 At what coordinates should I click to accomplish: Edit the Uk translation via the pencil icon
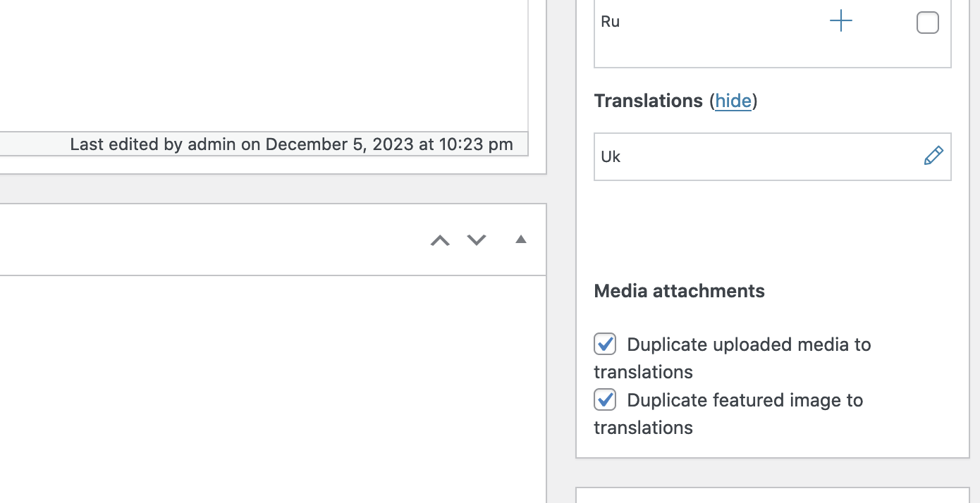pyautogui.click(x=933, y=156)
